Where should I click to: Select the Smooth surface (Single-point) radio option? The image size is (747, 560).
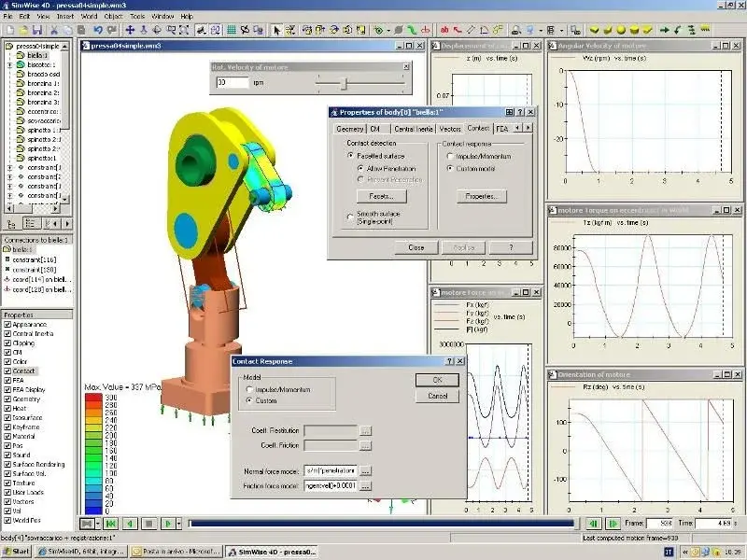pos(350,217)
